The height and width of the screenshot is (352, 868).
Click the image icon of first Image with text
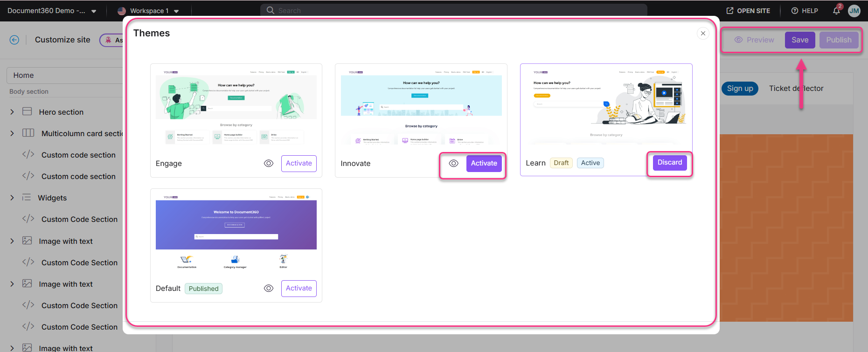(27, 241)
